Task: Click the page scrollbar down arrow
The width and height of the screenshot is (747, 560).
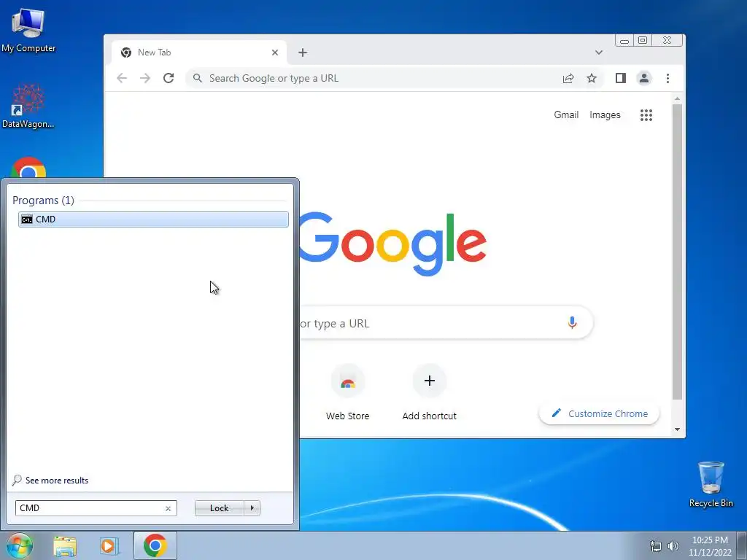Action: 677,429
